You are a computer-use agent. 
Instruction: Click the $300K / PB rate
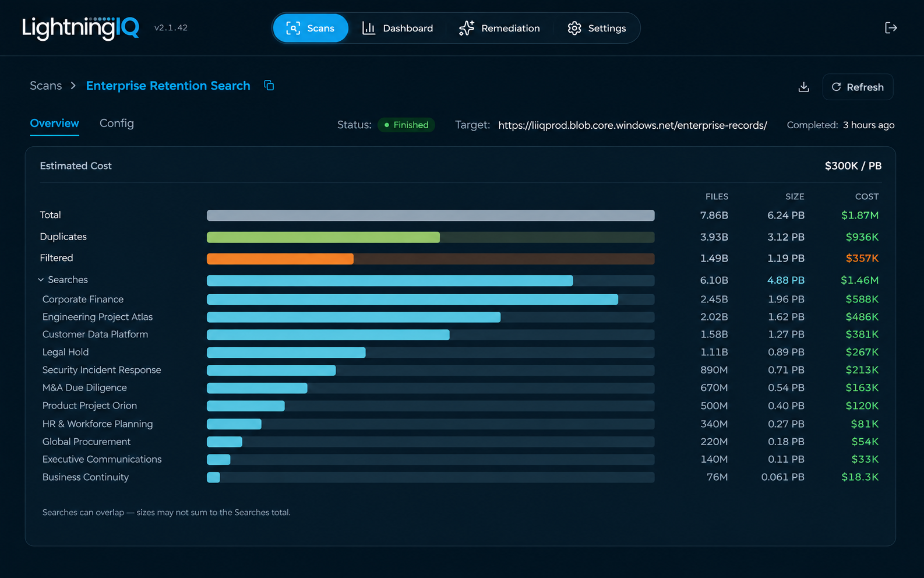[853, 166]
